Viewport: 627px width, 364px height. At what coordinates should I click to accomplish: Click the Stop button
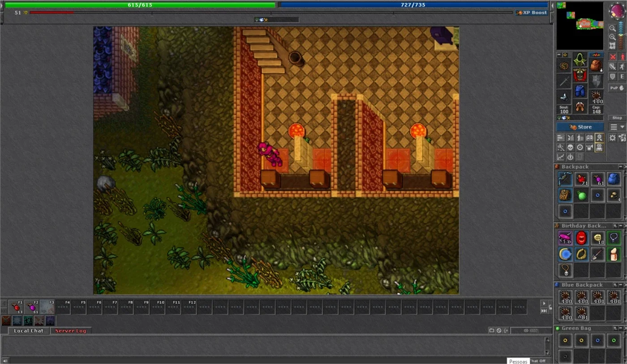[617, 118]
